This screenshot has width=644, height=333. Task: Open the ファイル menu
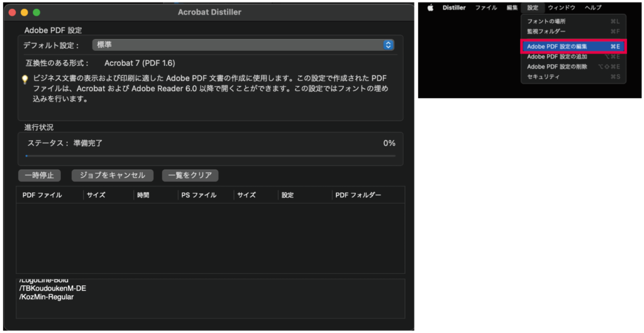(486, 8)
